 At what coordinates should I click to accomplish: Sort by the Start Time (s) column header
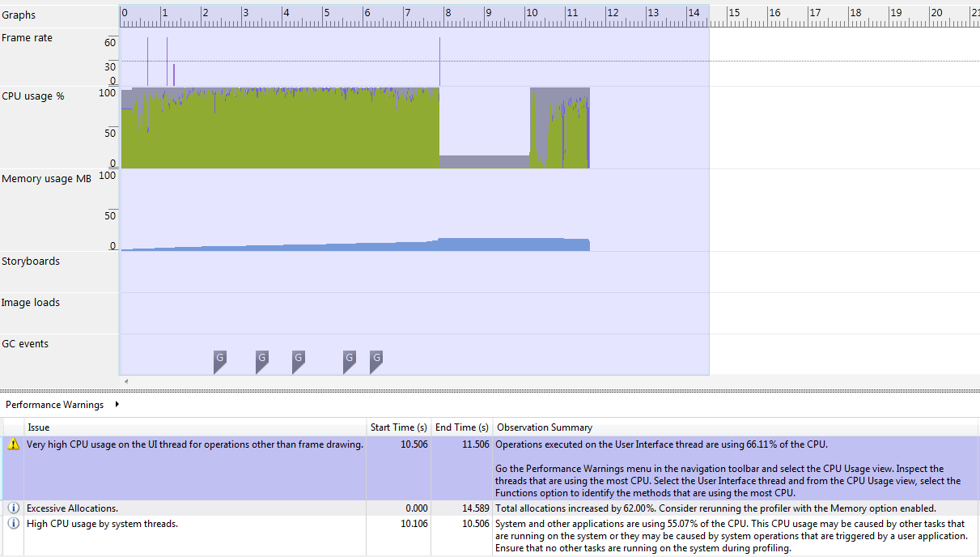coord(399,427)
